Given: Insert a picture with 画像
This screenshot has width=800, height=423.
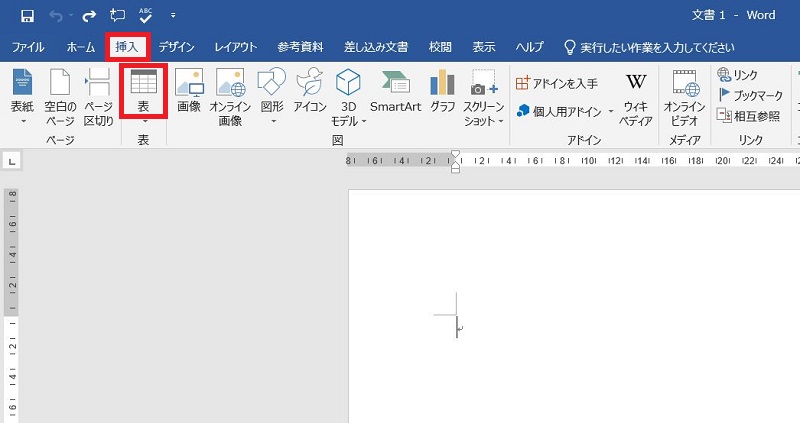Looking at the screenshot, I should (x=189, y=90).
